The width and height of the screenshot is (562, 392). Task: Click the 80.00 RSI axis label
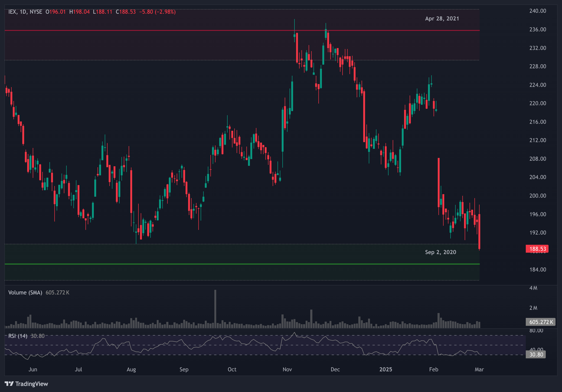click(536, 331)
